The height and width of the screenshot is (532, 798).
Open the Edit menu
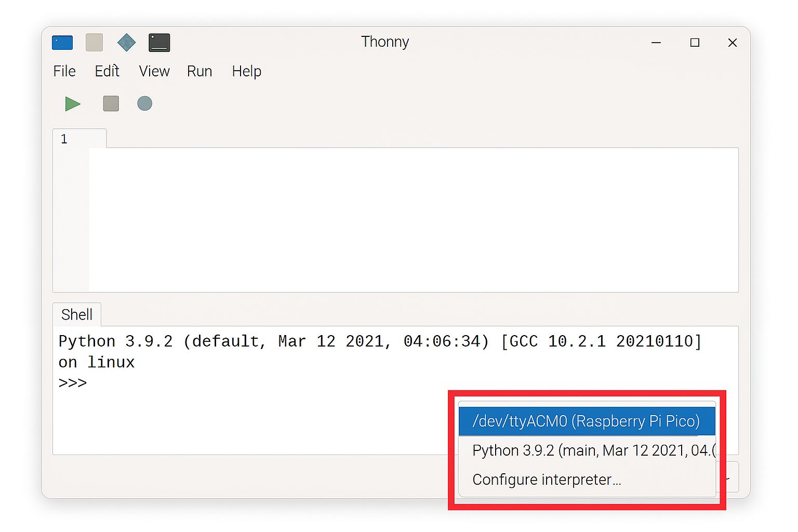pyautogui.click(x=107, y=71)
